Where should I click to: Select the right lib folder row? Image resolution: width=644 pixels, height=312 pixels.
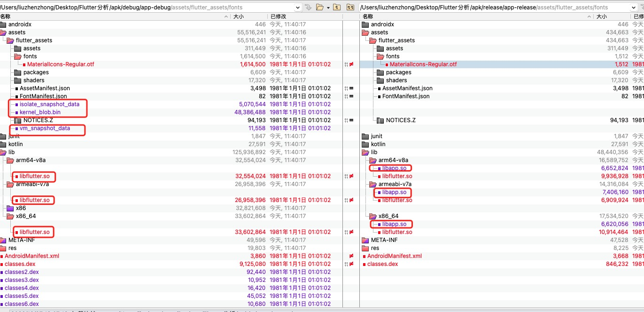pos(374,152)
